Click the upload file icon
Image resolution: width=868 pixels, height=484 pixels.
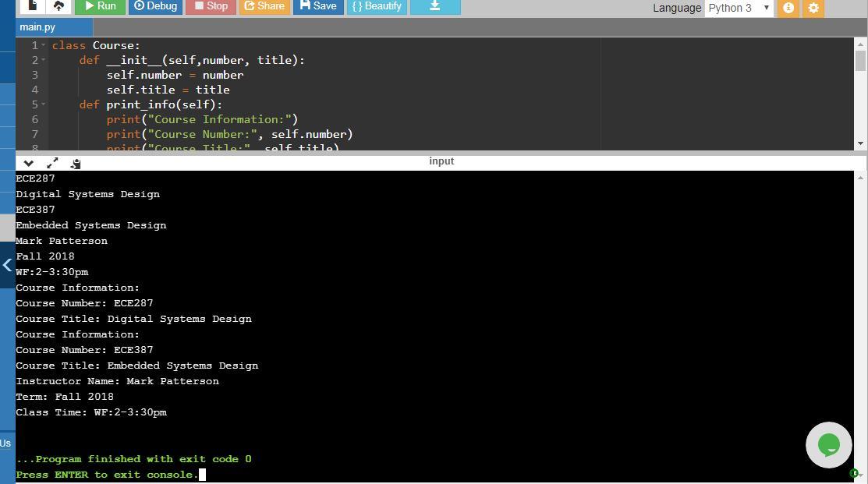pos(58,6)
